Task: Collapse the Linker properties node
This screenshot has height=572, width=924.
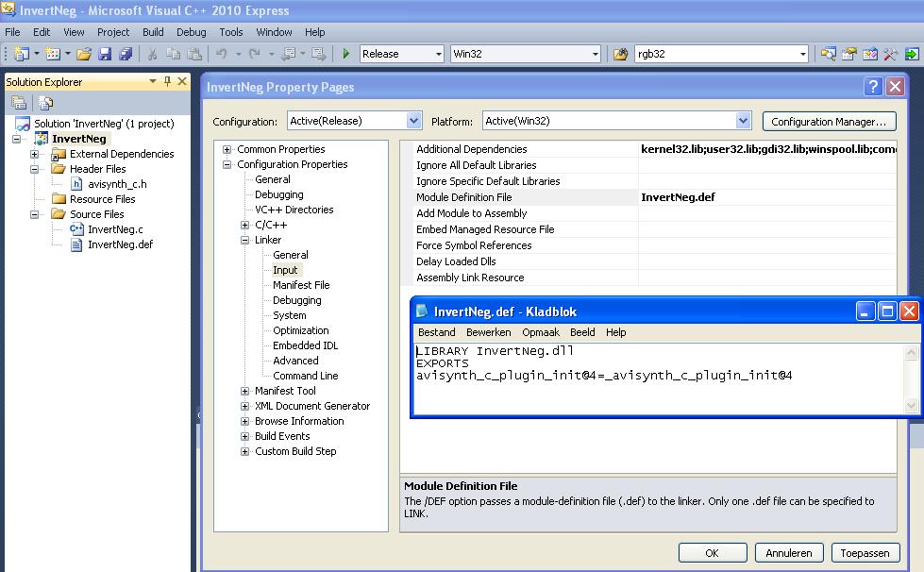Action: [x=244, y=240]
